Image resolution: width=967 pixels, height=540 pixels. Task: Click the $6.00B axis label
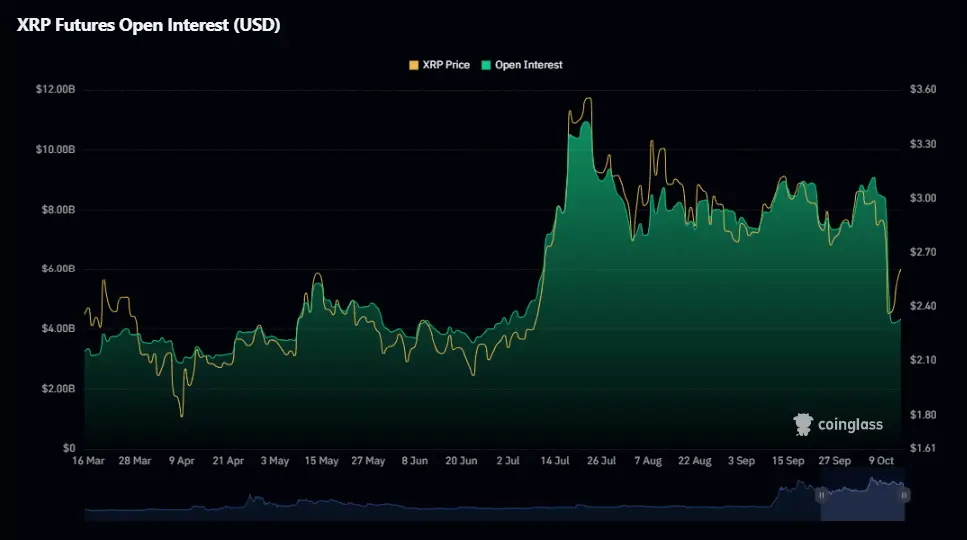pos(58,269)
